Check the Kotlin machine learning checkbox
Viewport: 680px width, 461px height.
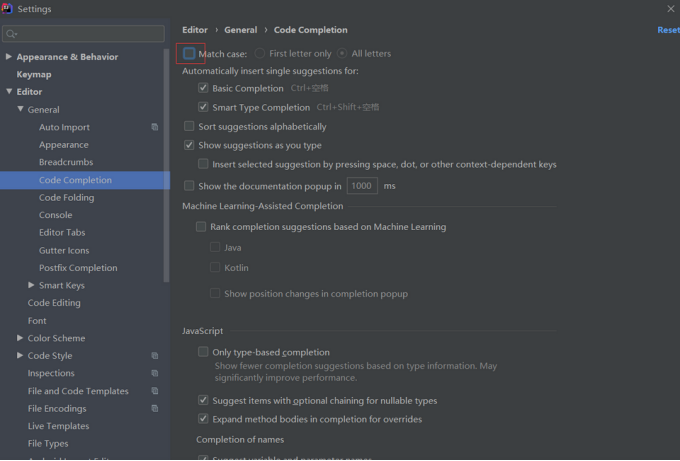tap(215, 268)
